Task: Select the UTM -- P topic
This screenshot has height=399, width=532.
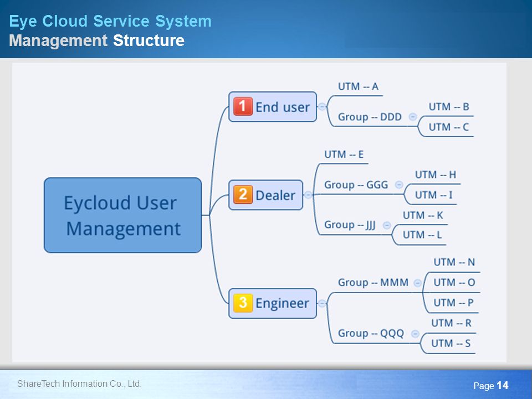Action: click(453, 303)
